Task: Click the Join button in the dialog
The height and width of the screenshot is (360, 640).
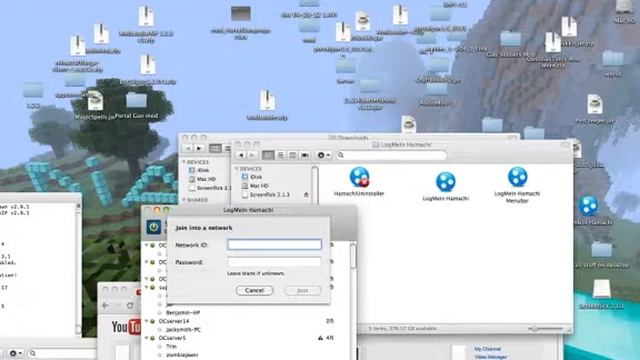Action: pos(302,290)
